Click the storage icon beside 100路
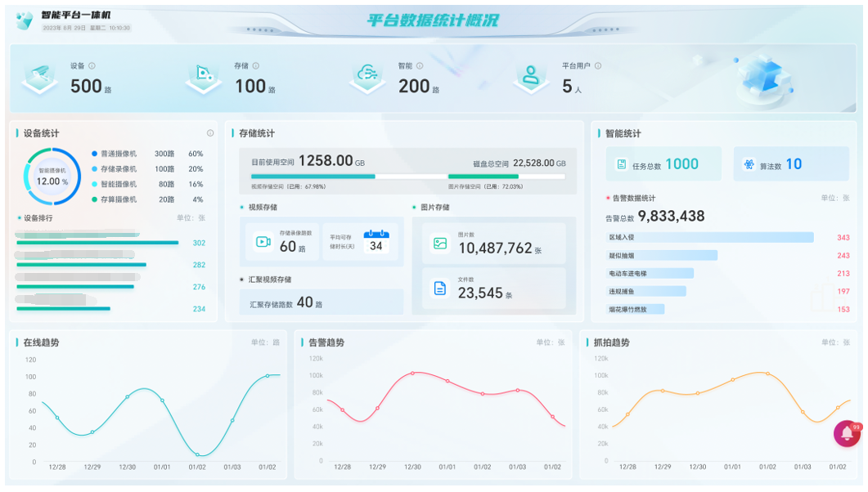Viewport: 868px width, 492px height. pos(203,78)
